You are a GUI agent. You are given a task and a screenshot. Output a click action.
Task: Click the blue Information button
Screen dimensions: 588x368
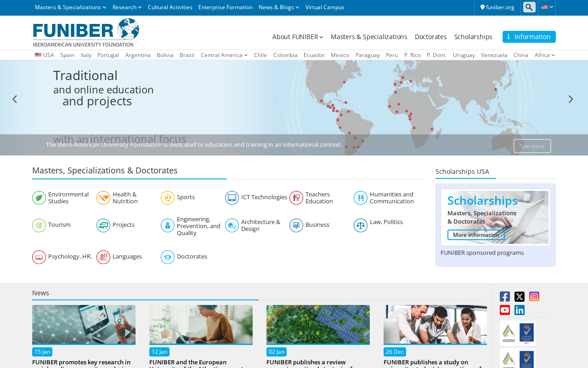click(529, 37)
